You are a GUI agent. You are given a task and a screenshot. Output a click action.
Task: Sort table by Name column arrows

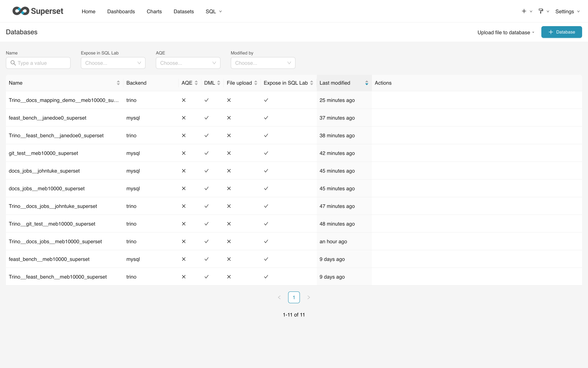coord(118,83)
